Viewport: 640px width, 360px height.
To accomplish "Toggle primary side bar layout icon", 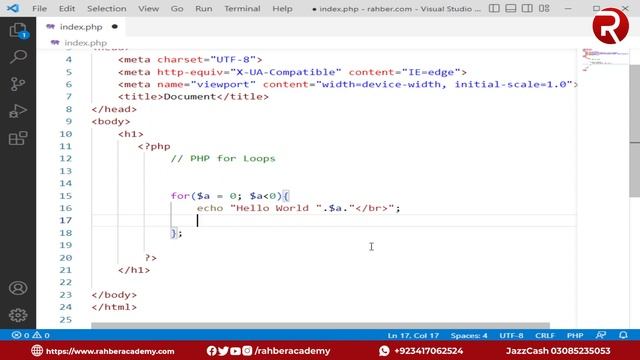I will (494, 8).
